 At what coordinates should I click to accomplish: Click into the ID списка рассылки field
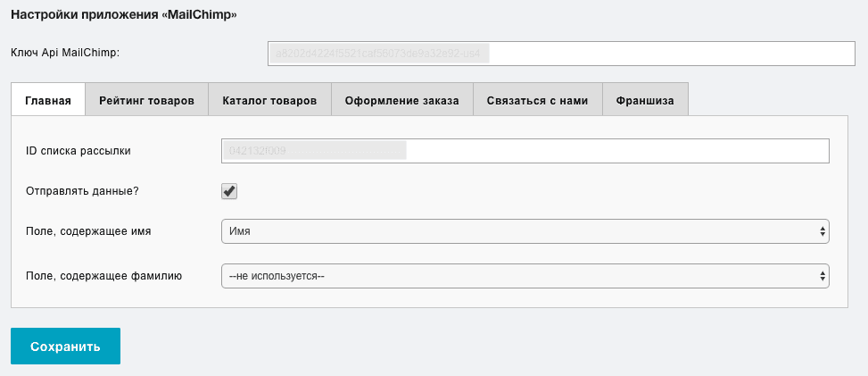(x=525, y=151)
